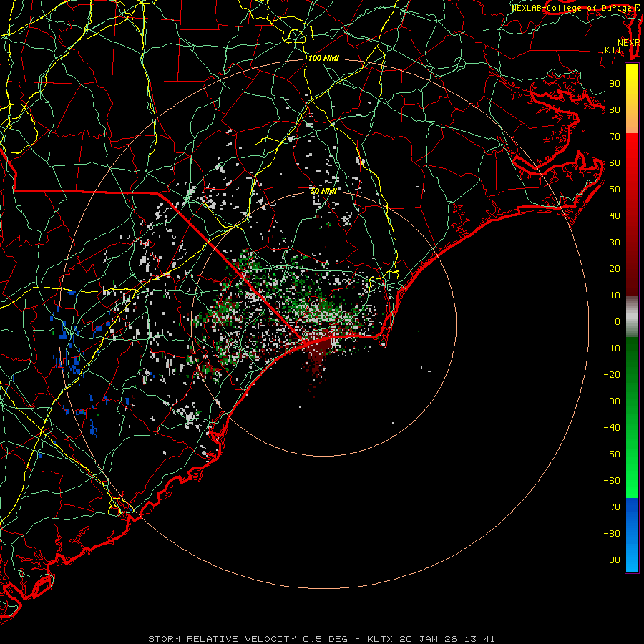The height and width of the screenshot is (644, 644).
Task: Click the positive 40 scale label
Action: [x=615, y=215]
